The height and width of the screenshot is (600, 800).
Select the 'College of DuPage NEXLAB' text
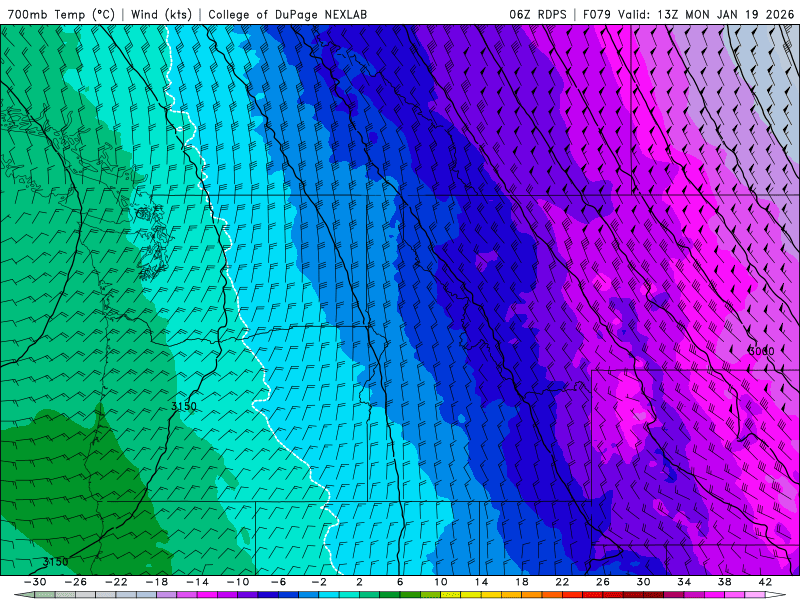(287, 14)
